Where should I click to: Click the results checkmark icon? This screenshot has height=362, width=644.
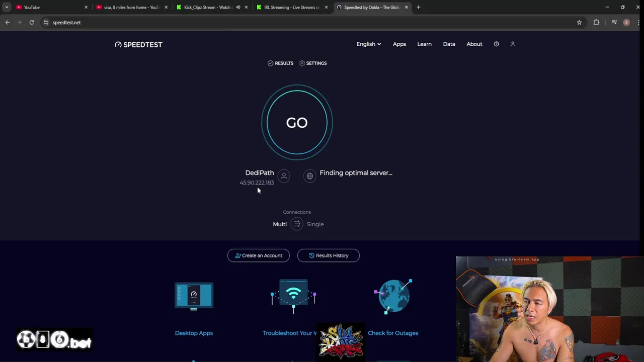[270, 63]
